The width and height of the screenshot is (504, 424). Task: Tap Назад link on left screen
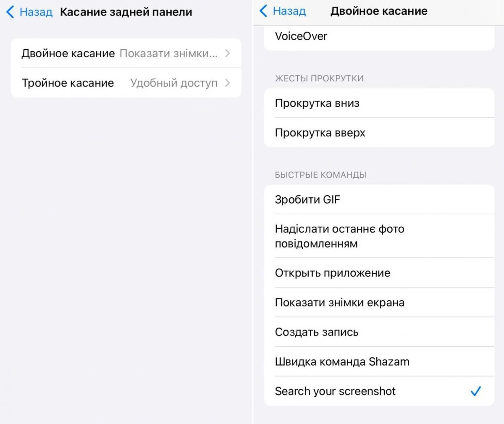click(x=36, y=12)
